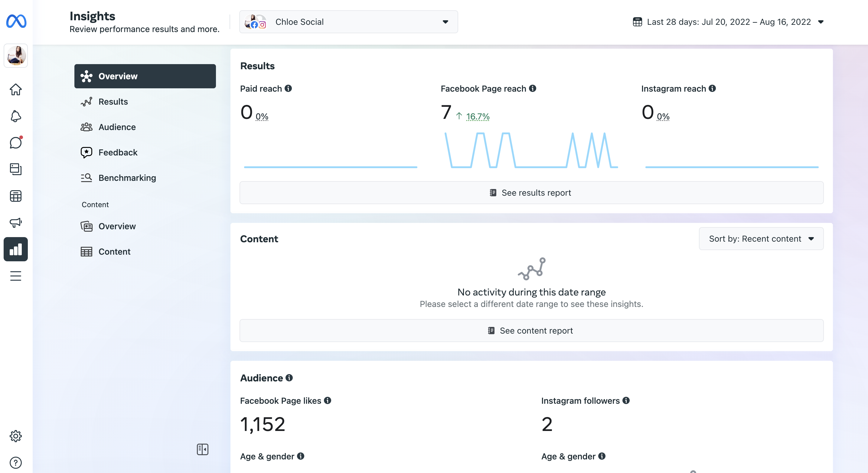Image resolution: width=868 pixels, height=473 pixels.
Task: Click the Facebook Page reach 16.7% change
Action: point(478,116)
